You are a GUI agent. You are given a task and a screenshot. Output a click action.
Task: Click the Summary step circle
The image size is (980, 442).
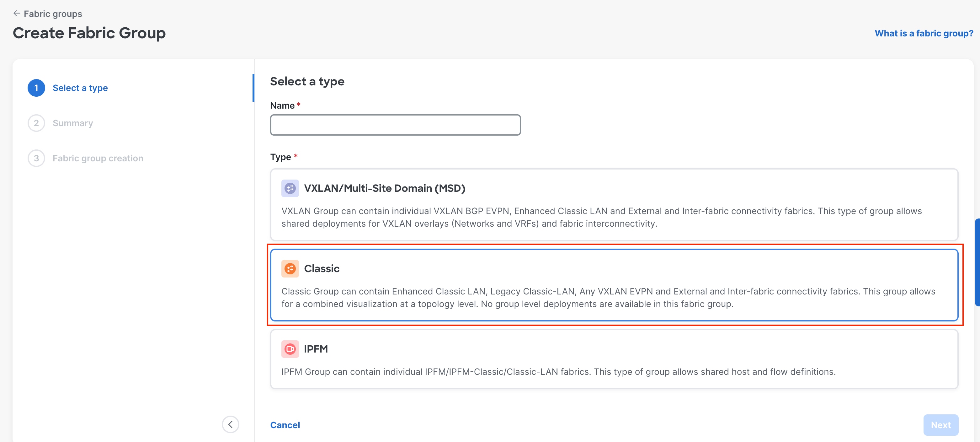36,123
